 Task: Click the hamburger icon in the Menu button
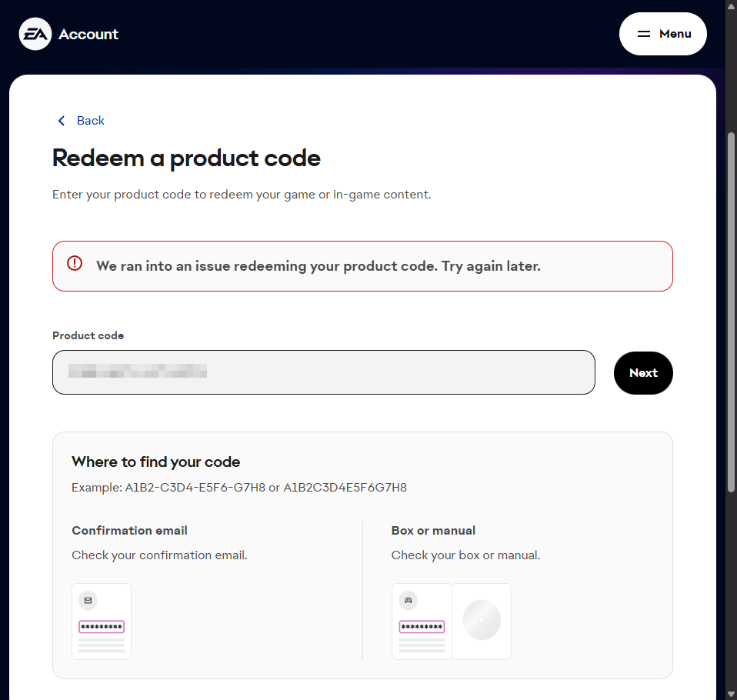[x=644, y=34]
